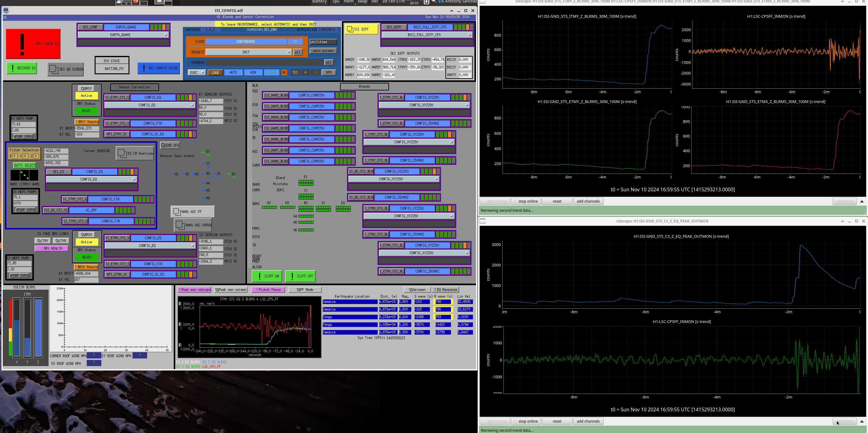Click the SPM button in guardian panel
Screen dimensions: 868x433
pyautogui.click(x=329, y=72)
